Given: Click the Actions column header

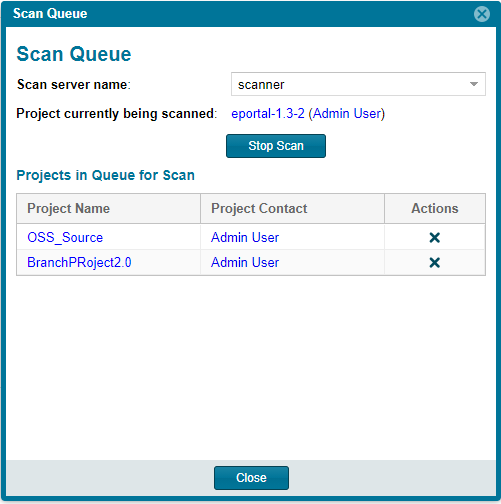Looking at the screenshot, I should coord(435,208).
